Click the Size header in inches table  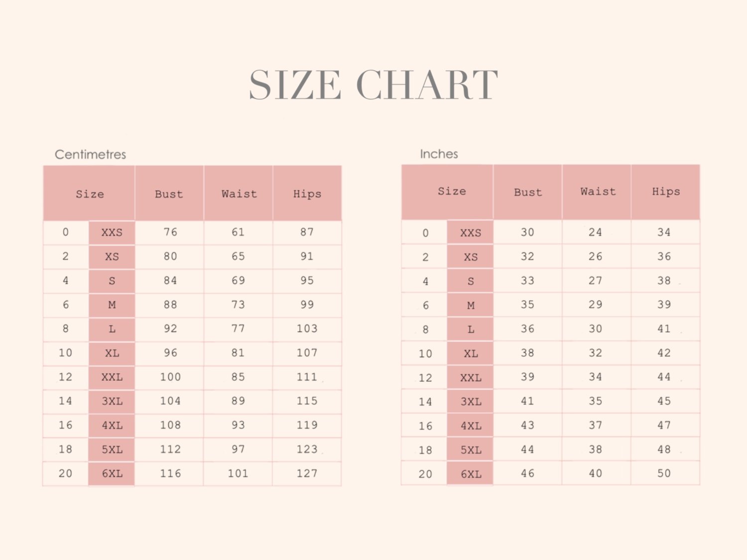coord(451,192)
